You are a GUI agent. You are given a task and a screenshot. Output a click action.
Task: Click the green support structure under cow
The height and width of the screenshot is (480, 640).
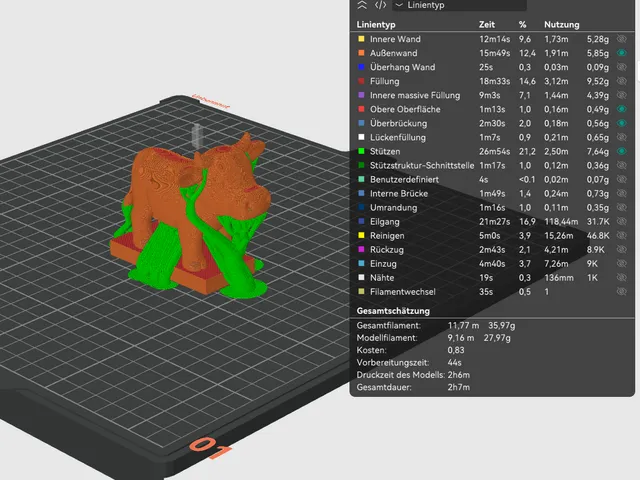(157, 255)
